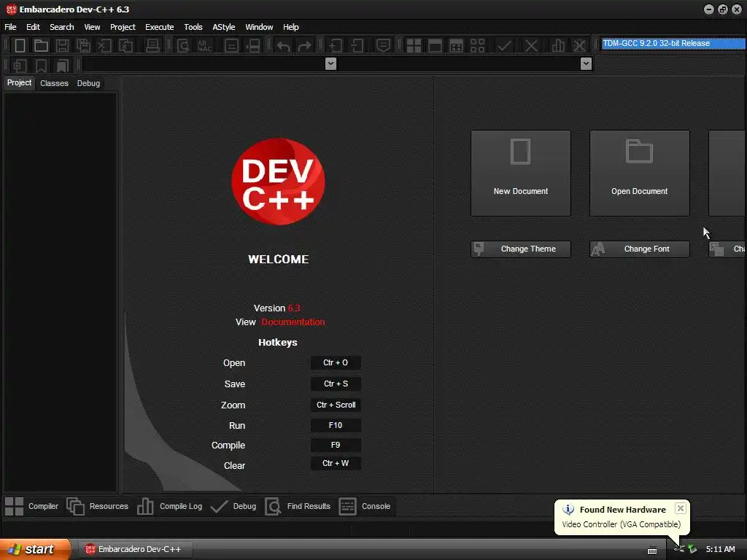Click the Undo arrow toolbar icon
747x560 pixels.
(284, 46)
